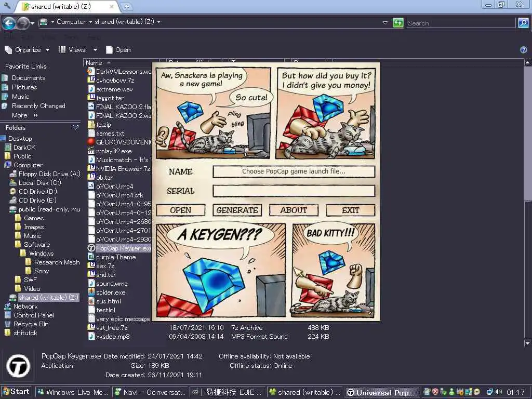Switch to Navi - Conversation taskbar item

[x=150, y=392]
